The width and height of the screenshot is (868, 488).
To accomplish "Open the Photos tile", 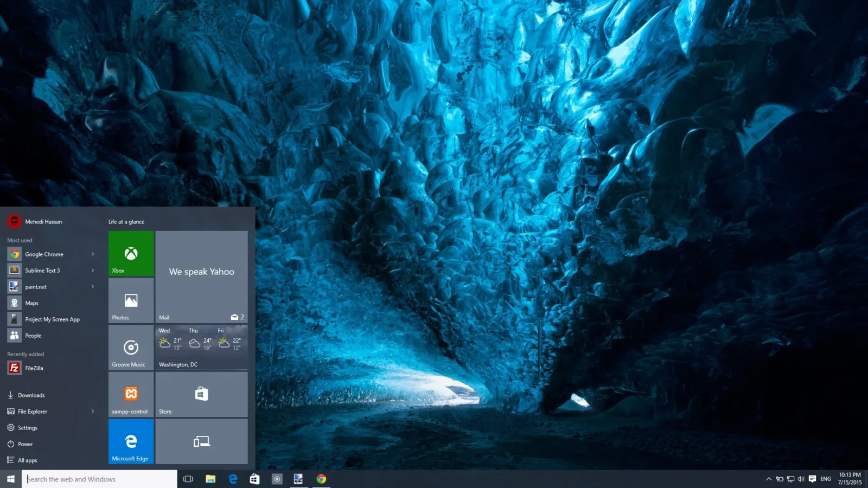I will click(131, 300).
